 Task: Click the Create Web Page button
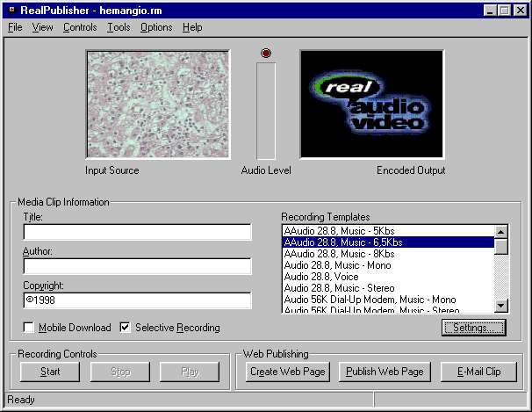pyautogui.click(x=288, y=372)
